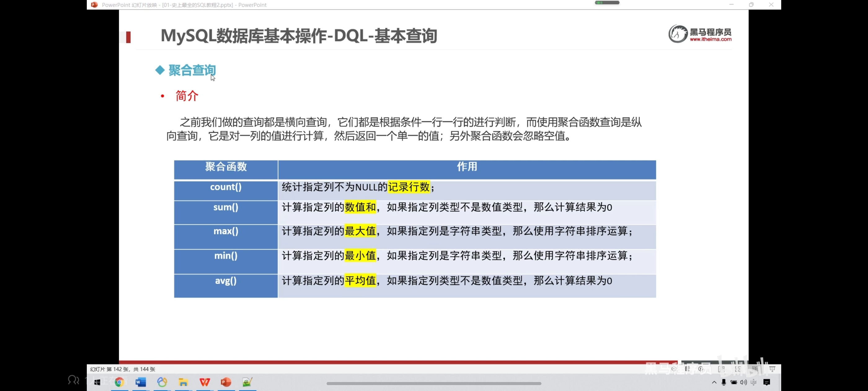Advance to next slide via status bar arrow
868x391 pixels.
701,369
